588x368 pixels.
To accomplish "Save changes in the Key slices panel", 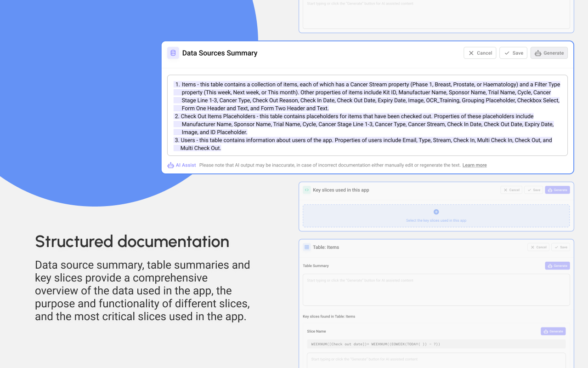I will click(534, 190).
